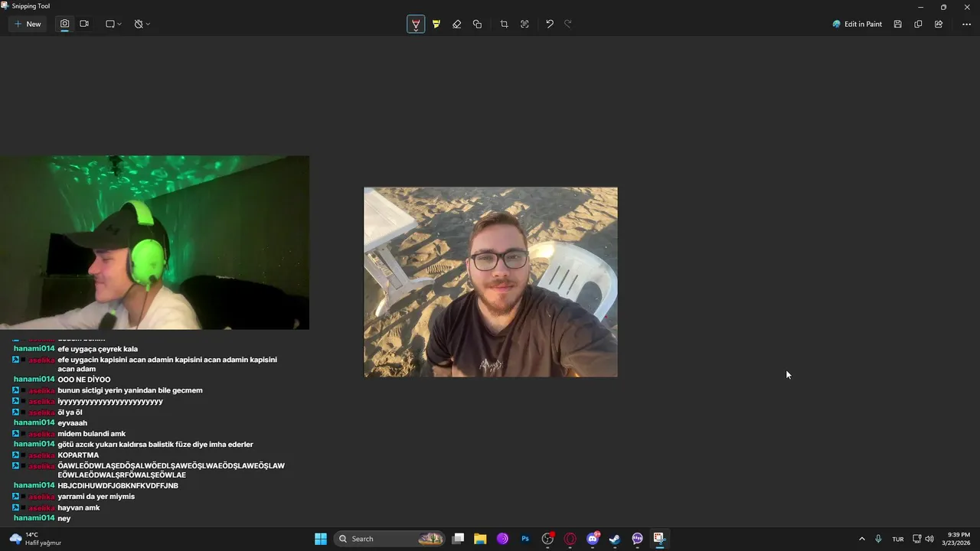Switch to Snip (camera) mode
Viewport: 980px width, 551px height.
(64, 24)
